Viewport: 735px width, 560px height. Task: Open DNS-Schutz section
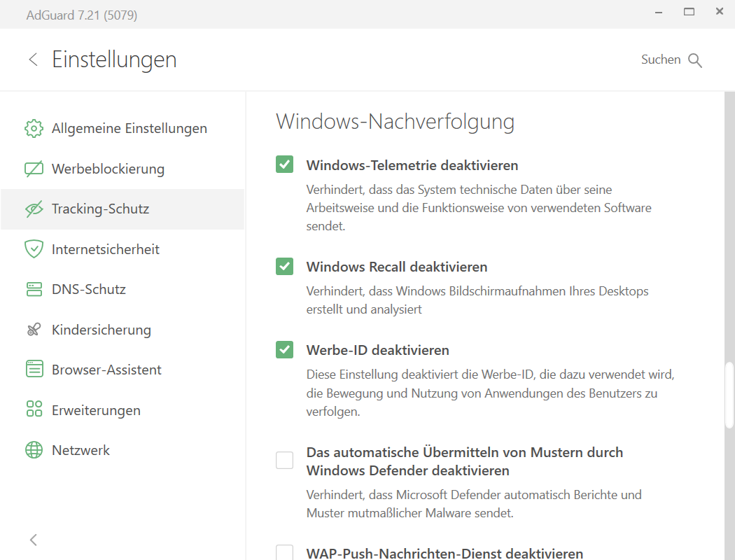(122, 289)
